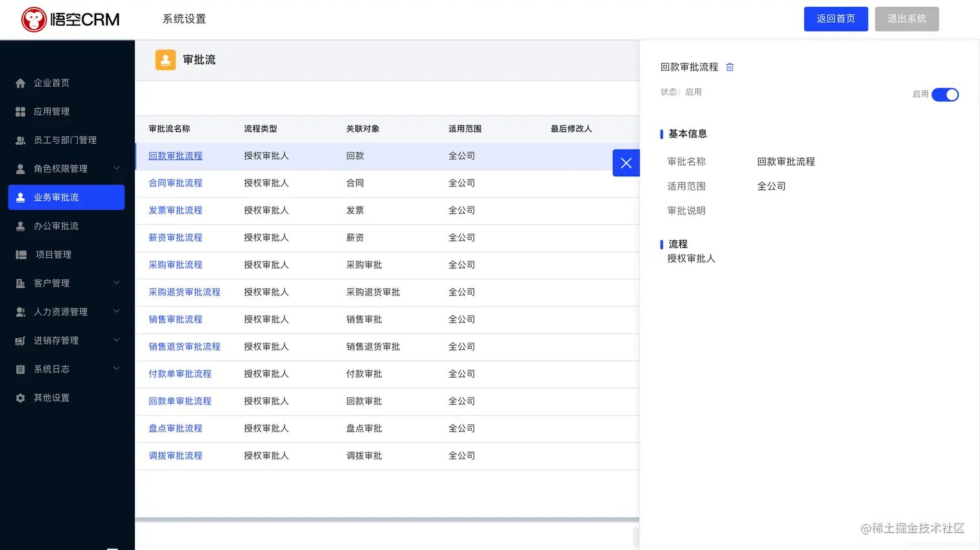Select the 企业首页 home icon in sidebar
980x550 pixels.
(x=20, y=82)
